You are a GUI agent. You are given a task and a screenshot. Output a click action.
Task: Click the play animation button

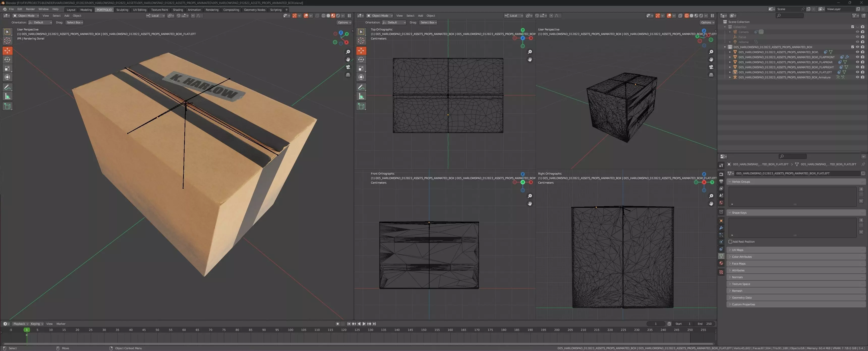364,324
